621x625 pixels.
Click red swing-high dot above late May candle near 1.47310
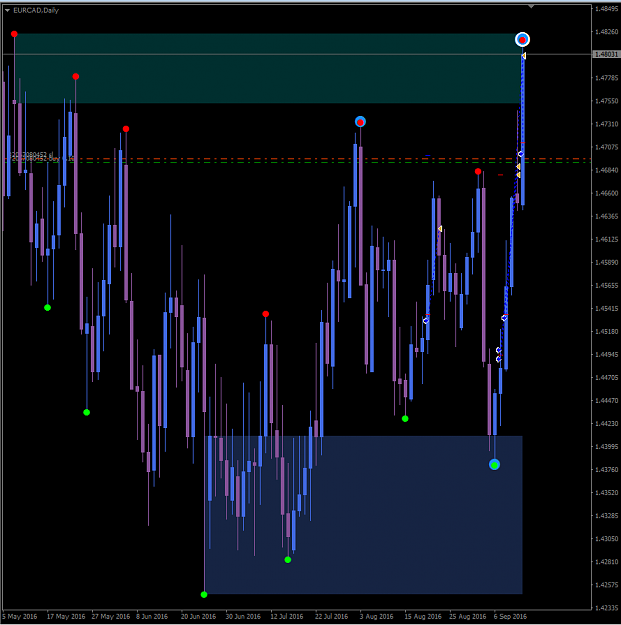(x=126, y=129)
